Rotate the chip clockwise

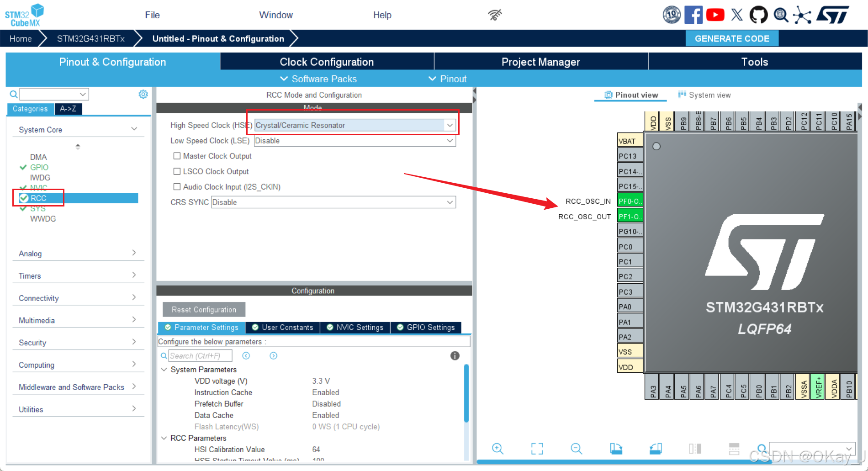[616, 449]
